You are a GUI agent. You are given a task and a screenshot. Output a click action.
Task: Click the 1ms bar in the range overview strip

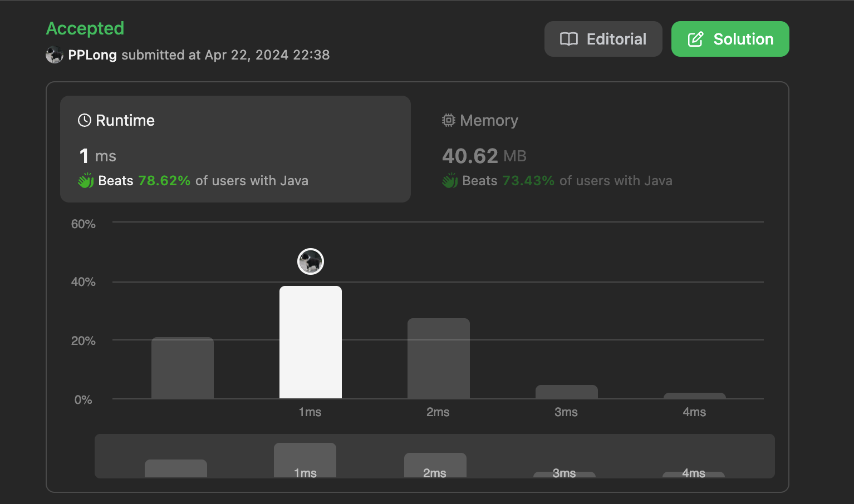click(305, 460)
